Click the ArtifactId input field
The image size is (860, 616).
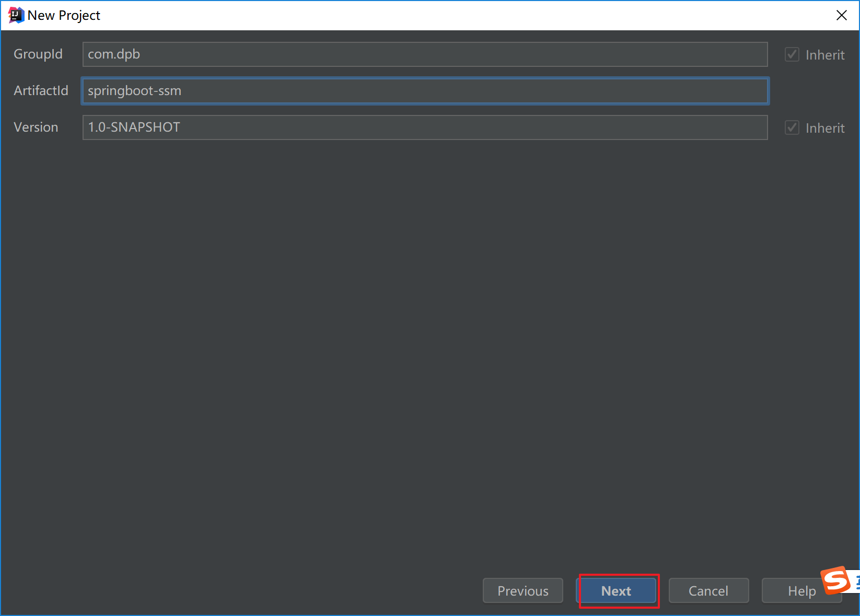click(425, 91)
